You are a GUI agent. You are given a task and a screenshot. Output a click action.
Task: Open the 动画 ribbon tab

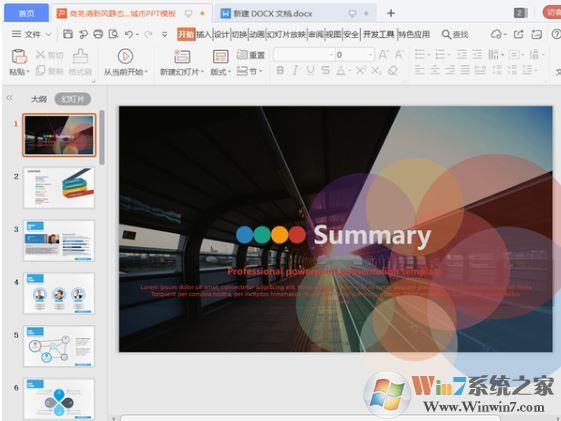coord(257,34)
